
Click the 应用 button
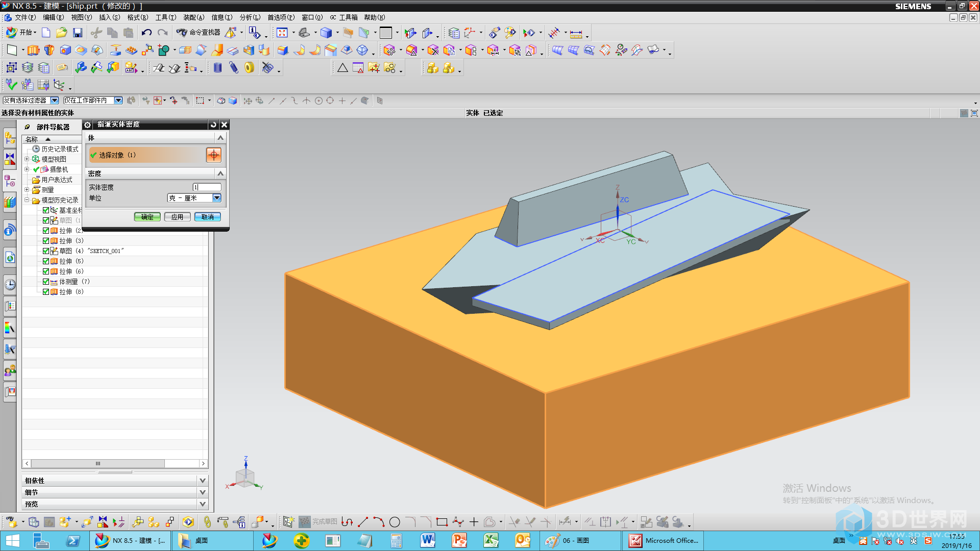177,217
